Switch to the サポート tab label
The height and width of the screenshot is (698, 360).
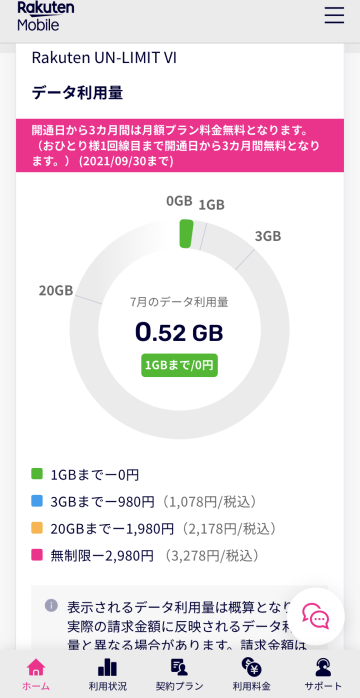click(324, 686)
